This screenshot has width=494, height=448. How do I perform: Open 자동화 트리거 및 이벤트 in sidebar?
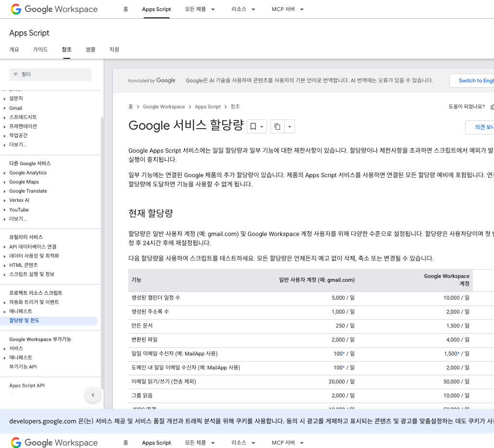coord(34,302)
